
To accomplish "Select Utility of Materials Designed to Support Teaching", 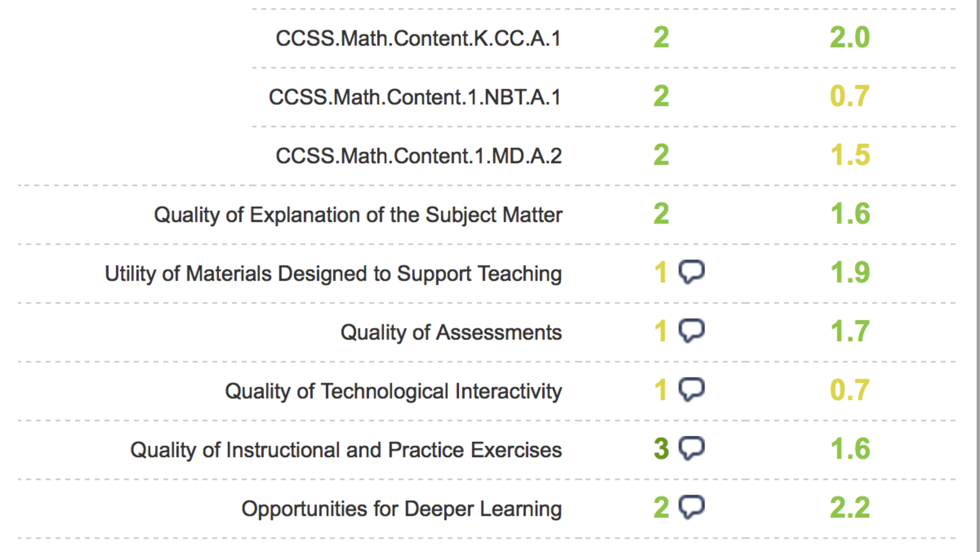I will (333, 274).
